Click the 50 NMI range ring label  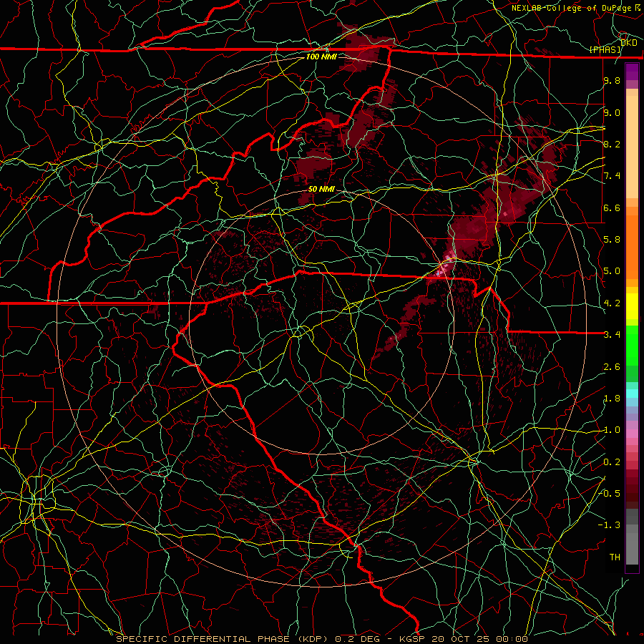tap(321, 189)
